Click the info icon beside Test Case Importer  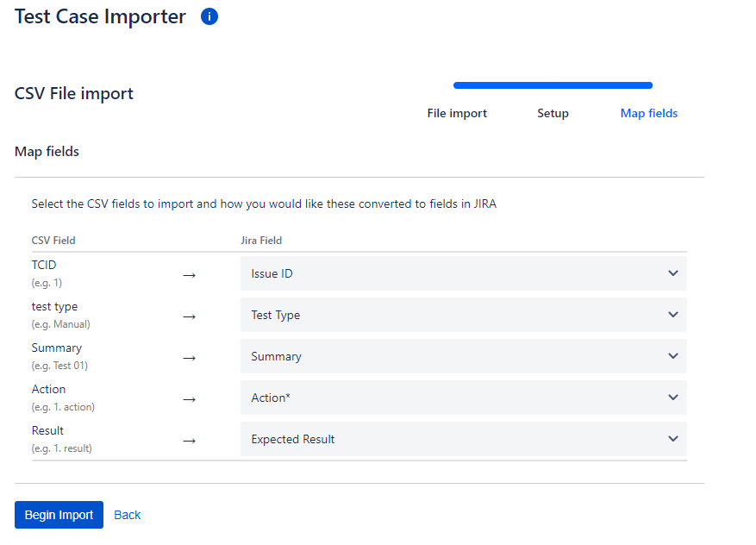click(x=209, y=16)
